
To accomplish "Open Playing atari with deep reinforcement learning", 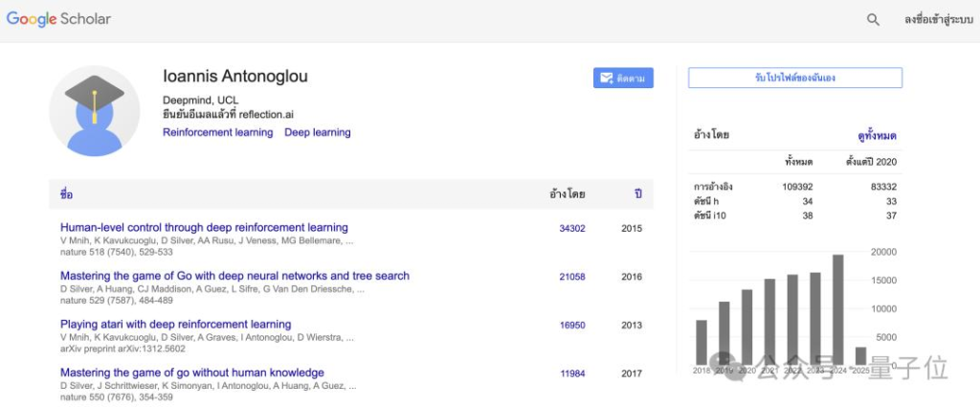I will point(175,325).
